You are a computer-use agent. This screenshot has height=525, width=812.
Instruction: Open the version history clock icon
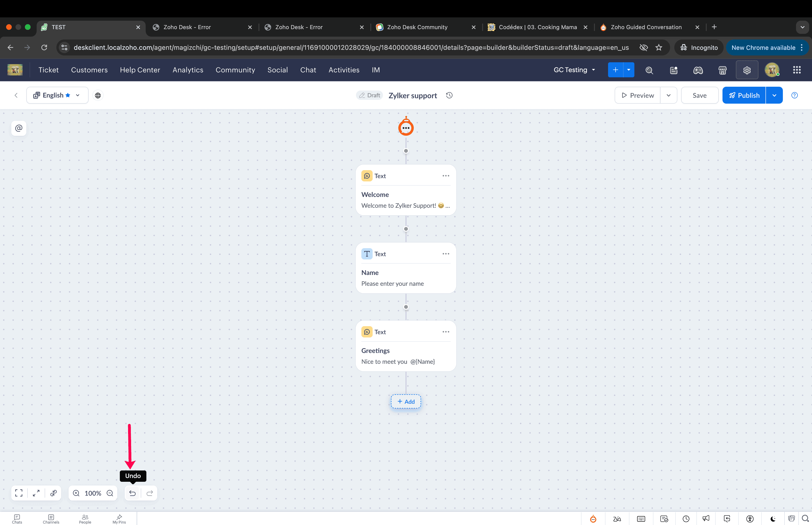449,95
